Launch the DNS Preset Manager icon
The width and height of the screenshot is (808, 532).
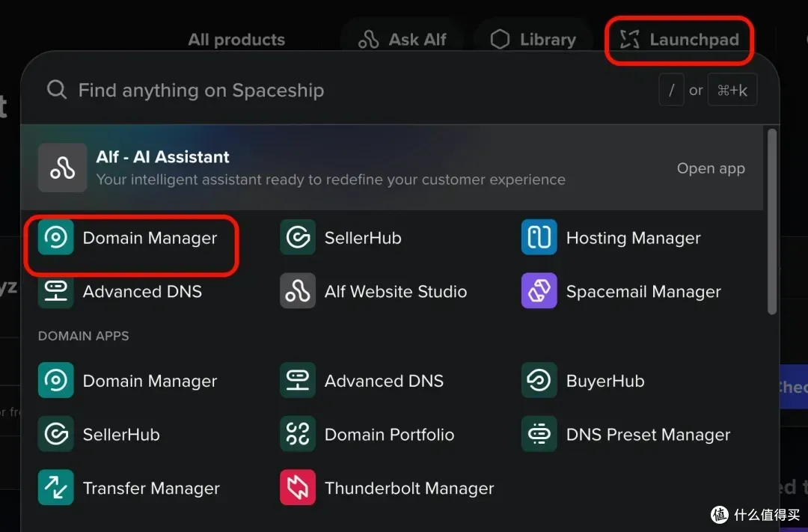click(x=539, y=435)
